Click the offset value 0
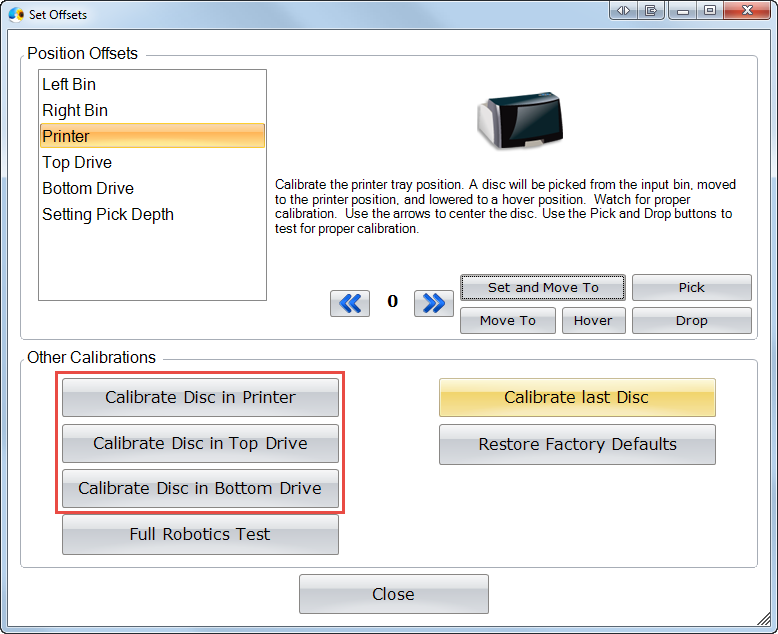 pos(392,301)
